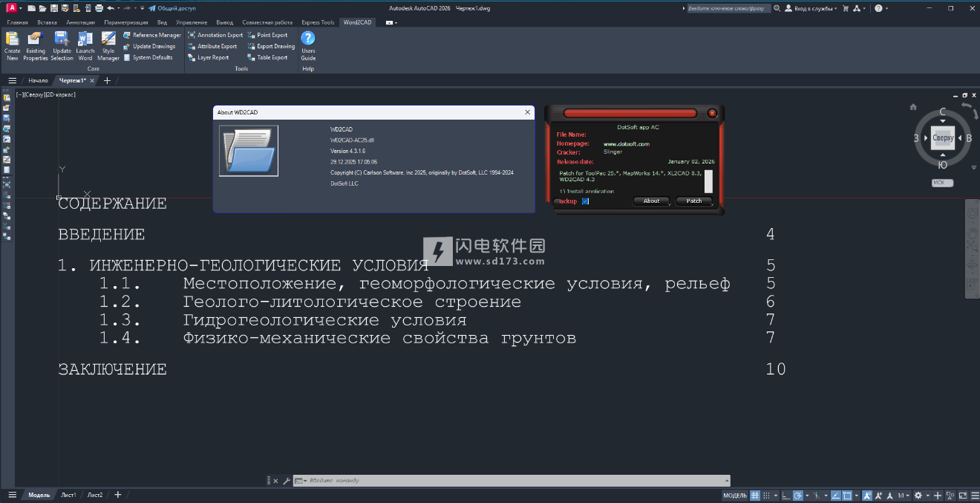Image resolution: width=980 pixels, height=503 pixels.
Task: Click the command line input field
Action: point(512,481)
